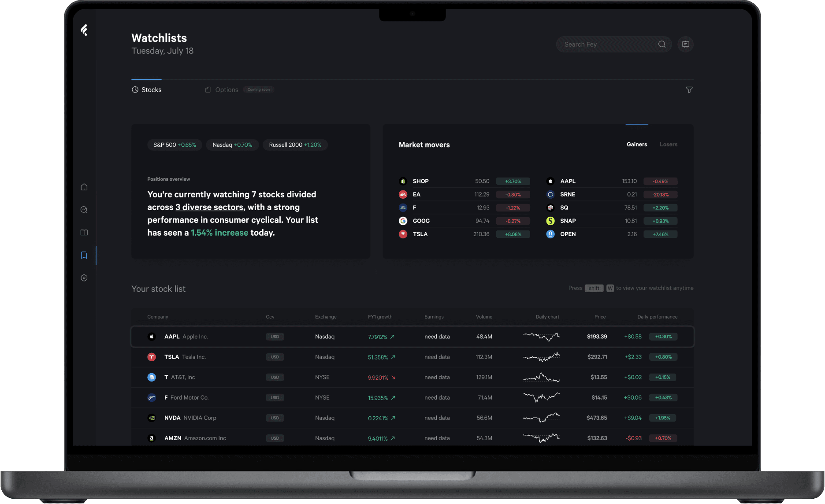This screenshot has width=825, height=504.
Task: Click the $473.65 price for NVDA
Action: tap(597, 418)
